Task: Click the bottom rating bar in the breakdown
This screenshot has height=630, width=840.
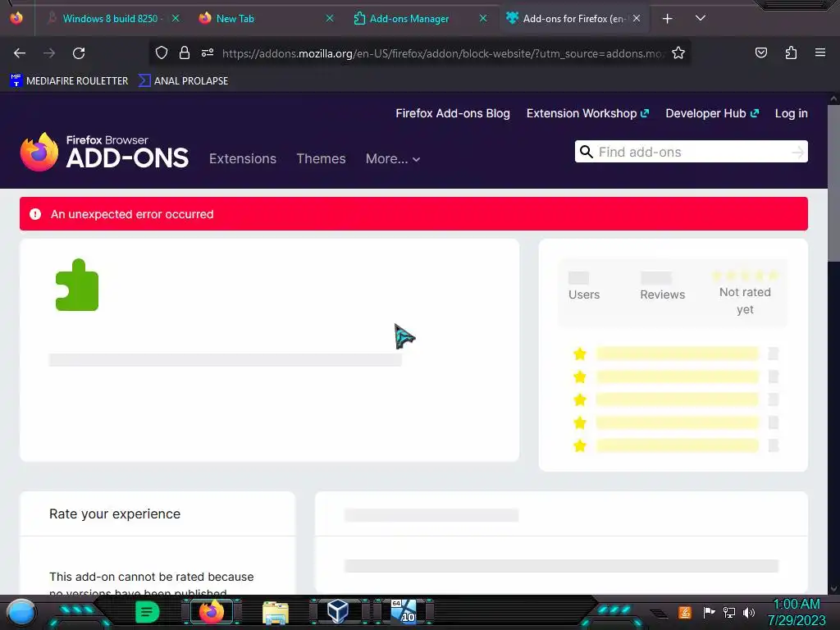Action: (x=677, y=445)
